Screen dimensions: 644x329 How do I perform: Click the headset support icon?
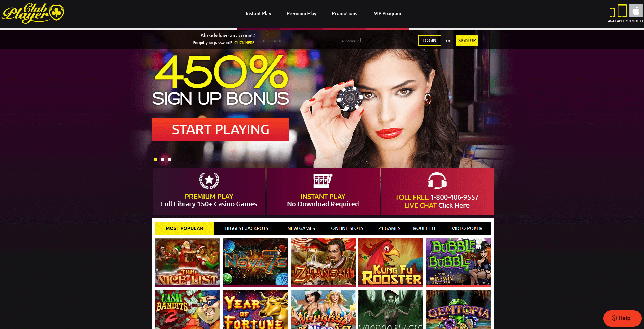point(437,181)
